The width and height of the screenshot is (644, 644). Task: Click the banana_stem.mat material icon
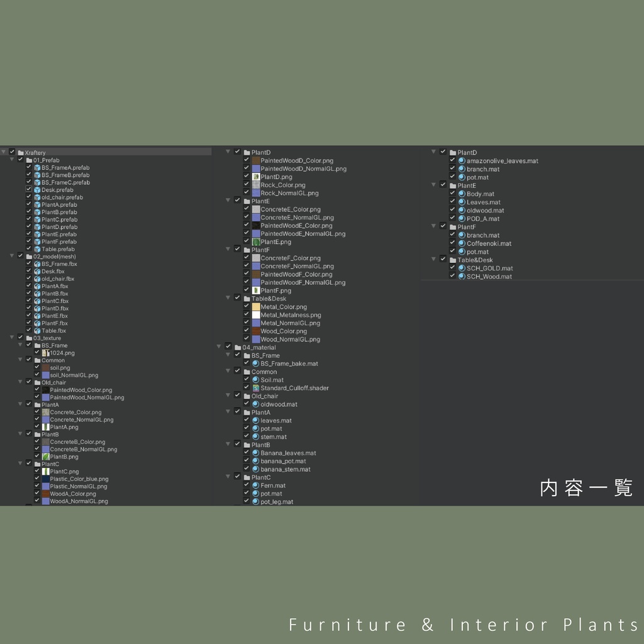coord(255,469)
